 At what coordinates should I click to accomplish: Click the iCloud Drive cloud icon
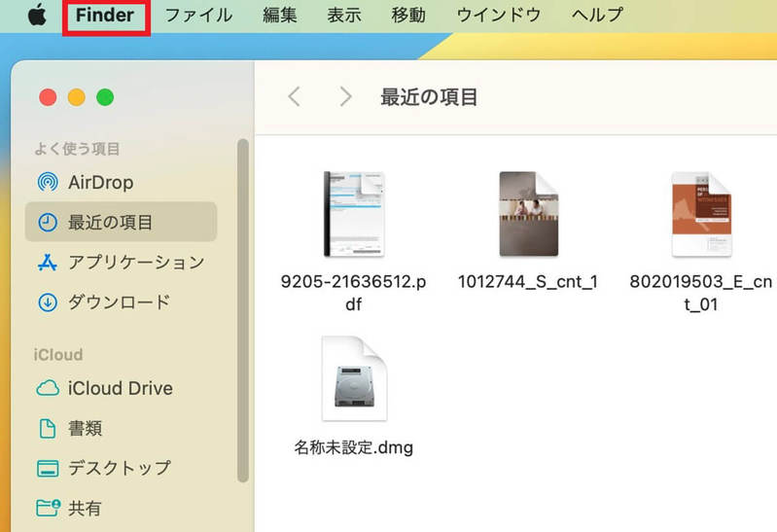click(48, 388)
